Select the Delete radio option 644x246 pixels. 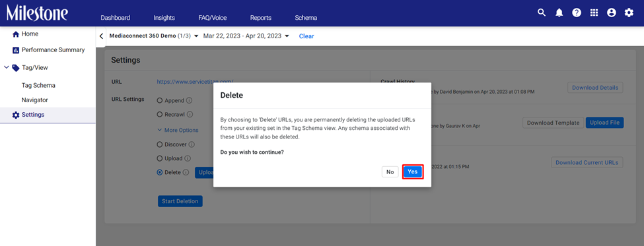(x=160, y=173)
